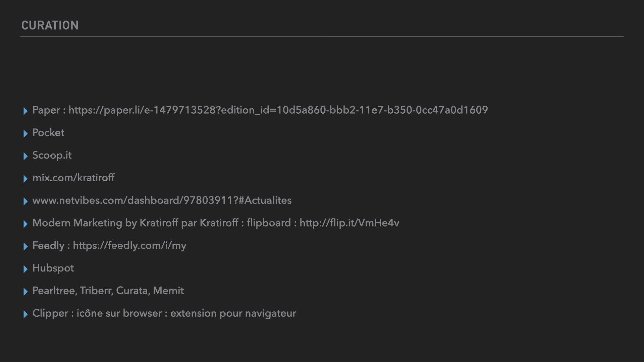644x362 pixels.
Task: Open the paper.li edition URL
Action: point(278,110)
